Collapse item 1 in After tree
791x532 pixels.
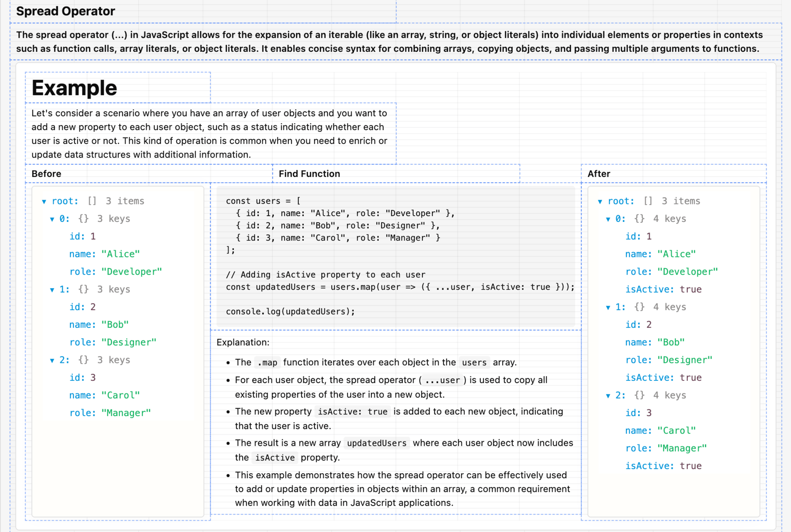pyautogui.click(x=608, y=308)
